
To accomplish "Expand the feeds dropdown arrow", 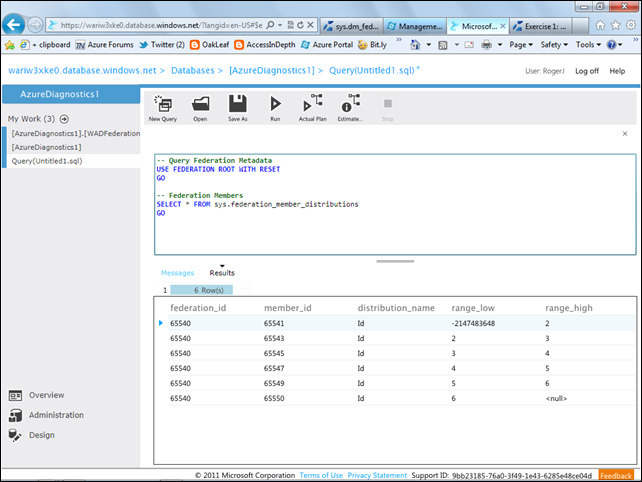I will pyautogui.click(x=457, y=45).
